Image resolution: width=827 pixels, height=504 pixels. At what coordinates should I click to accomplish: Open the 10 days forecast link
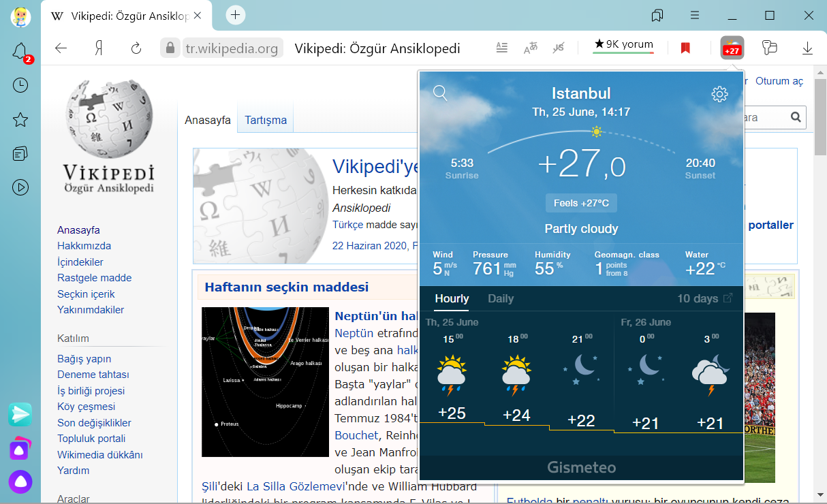click(x=705, y=298)
